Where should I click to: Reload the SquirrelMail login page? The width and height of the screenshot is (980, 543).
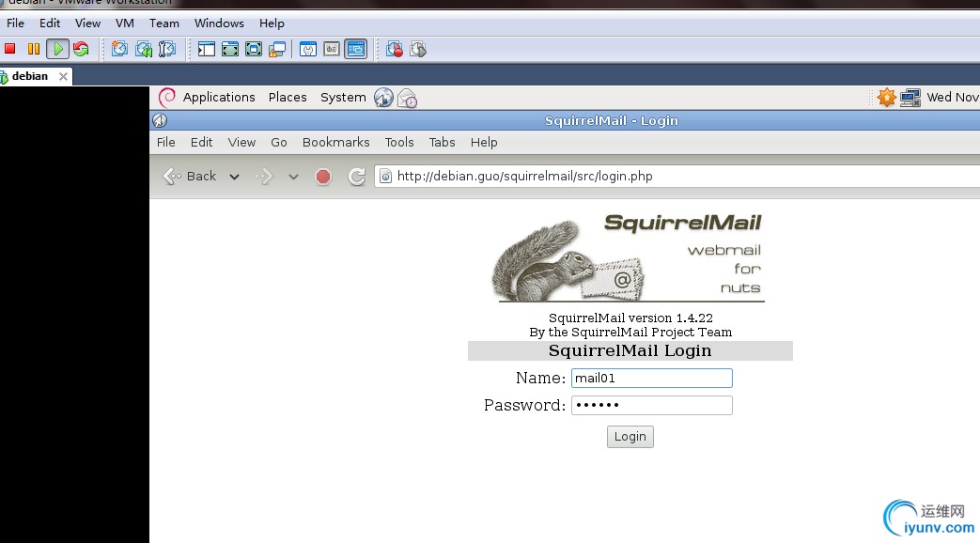pos(357,177)
